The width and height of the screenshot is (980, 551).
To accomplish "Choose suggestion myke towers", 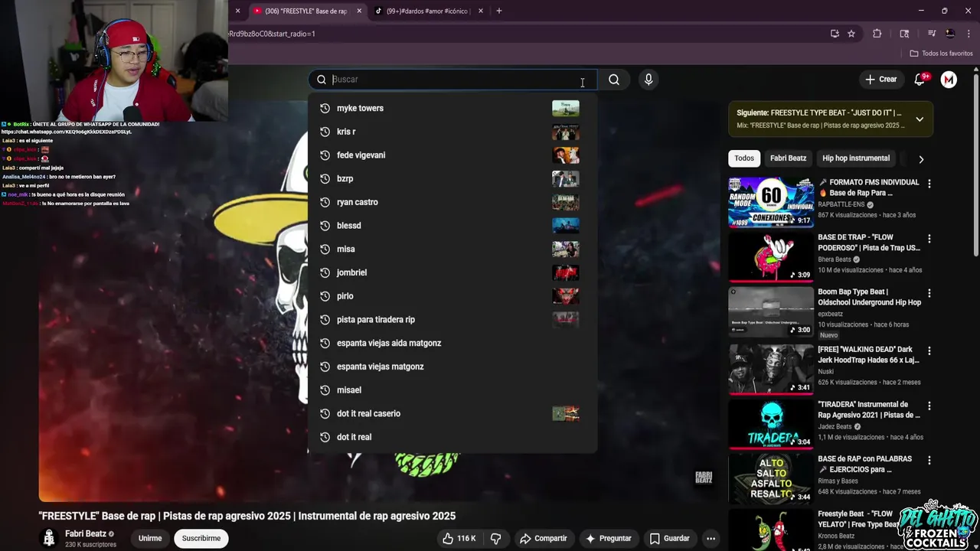I will [452, 109].
